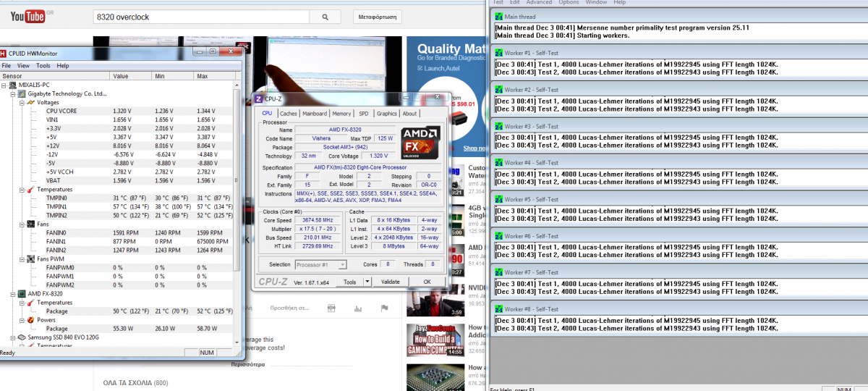868x391 pixels.
Task: Collapse the Gigabyte Temperatures section
Action: [x=22, y=189]
